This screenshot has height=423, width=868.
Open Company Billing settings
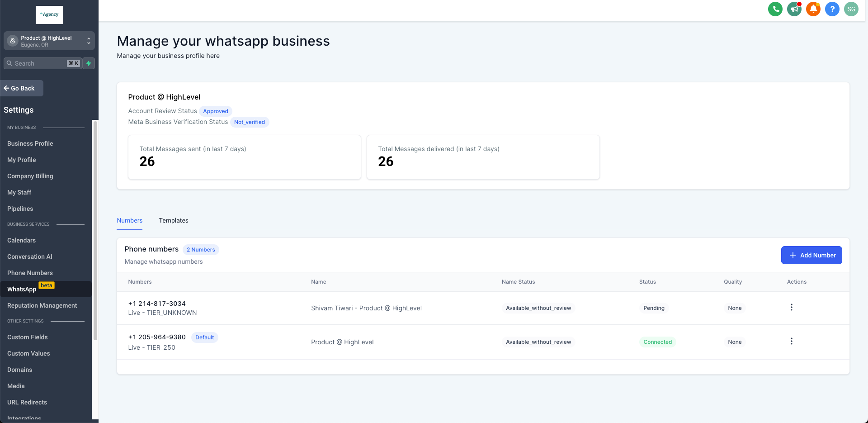click(x=30, y=176)
